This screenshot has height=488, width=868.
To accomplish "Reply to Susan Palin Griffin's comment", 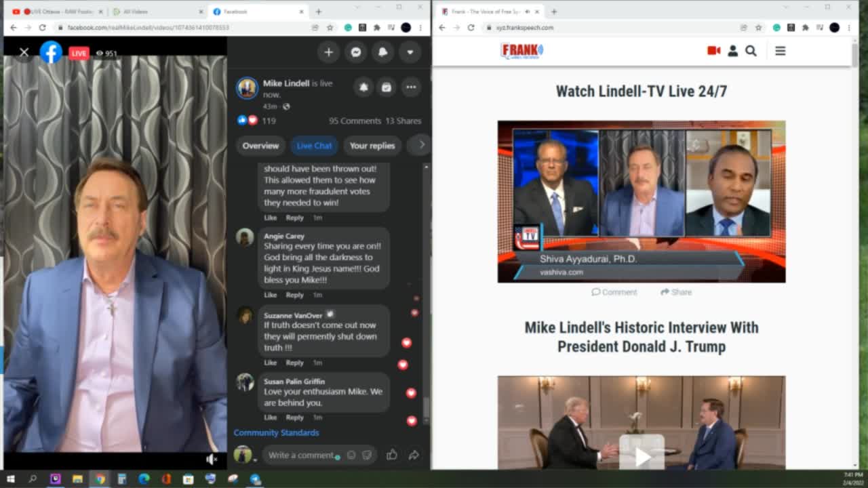I will pos(294,418).
